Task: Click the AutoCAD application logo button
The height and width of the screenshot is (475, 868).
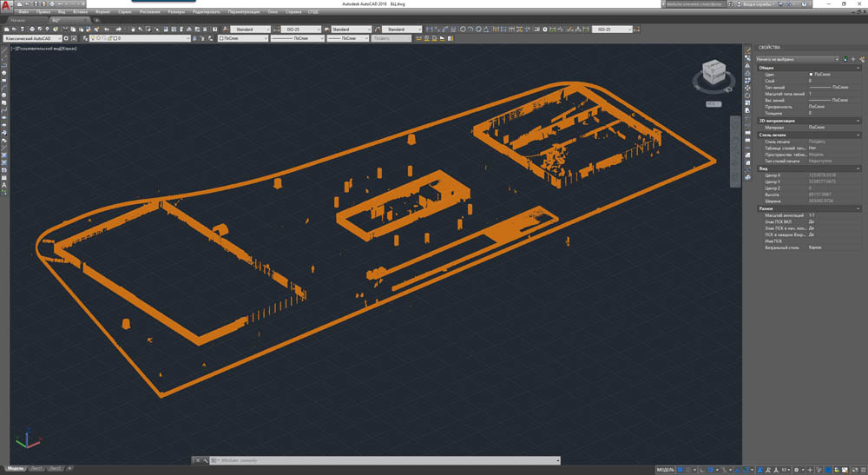Action: coord(6,7)
